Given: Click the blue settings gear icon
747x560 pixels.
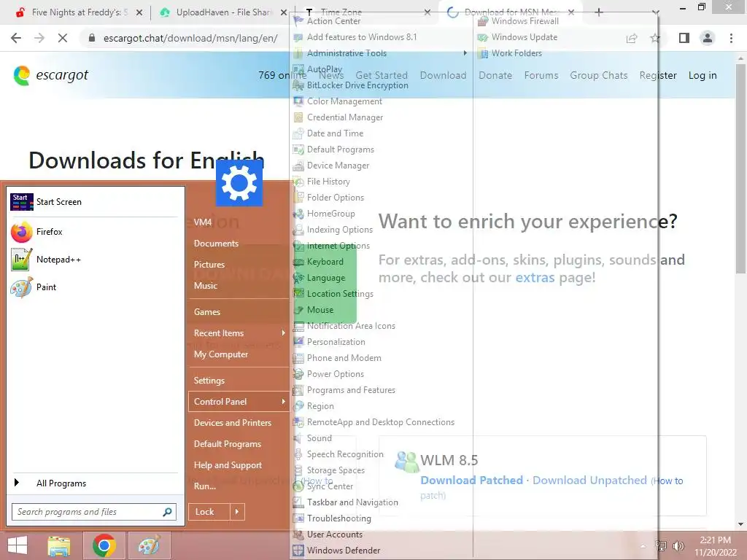Looking at the screenshot, I should [x=239, y=183].
